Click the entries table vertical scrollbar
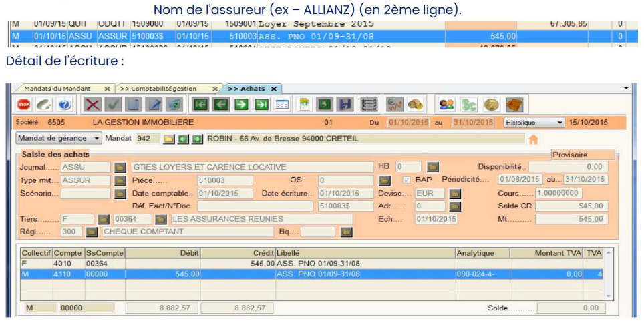This screenshot has width=644, height=331. [x=608, y=274]
